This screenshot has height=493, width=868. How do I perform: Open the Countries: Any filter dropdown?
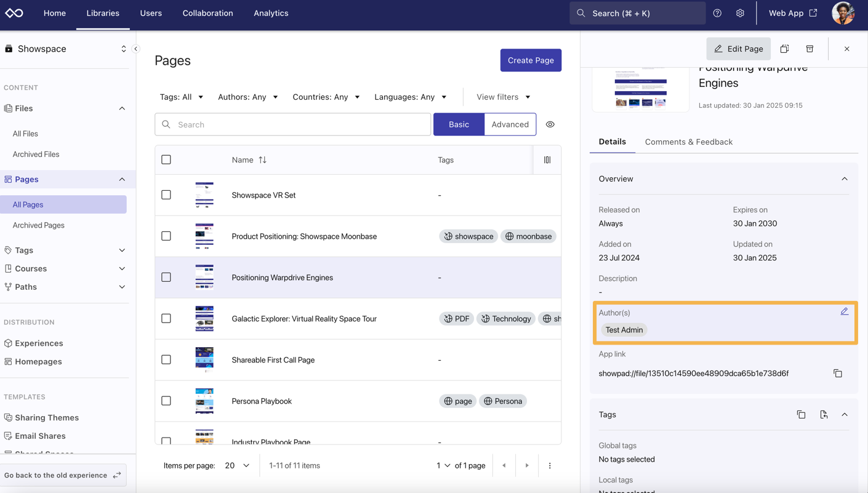326,97
